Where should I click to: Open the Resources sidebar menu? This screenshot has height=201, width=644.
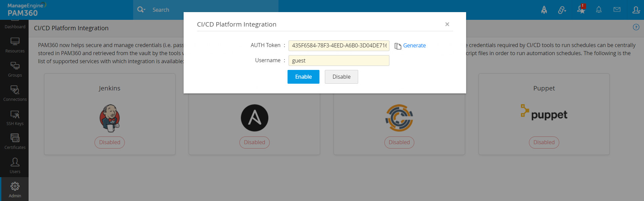tap(15, 45)
